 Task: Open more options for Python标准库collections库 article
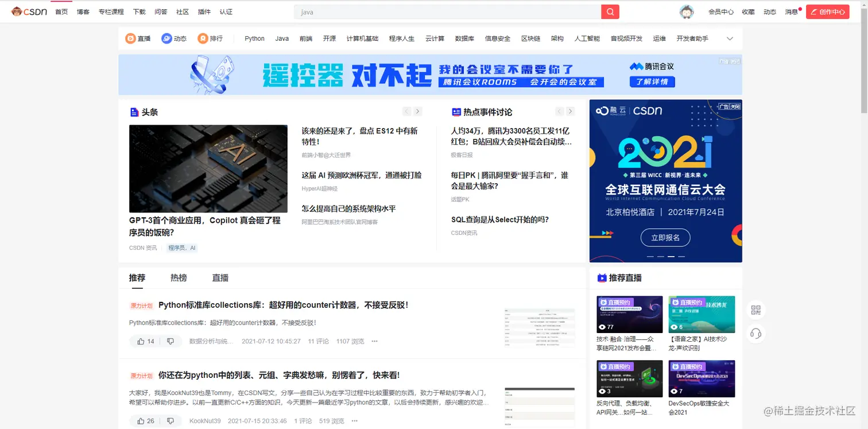[375, 341]
